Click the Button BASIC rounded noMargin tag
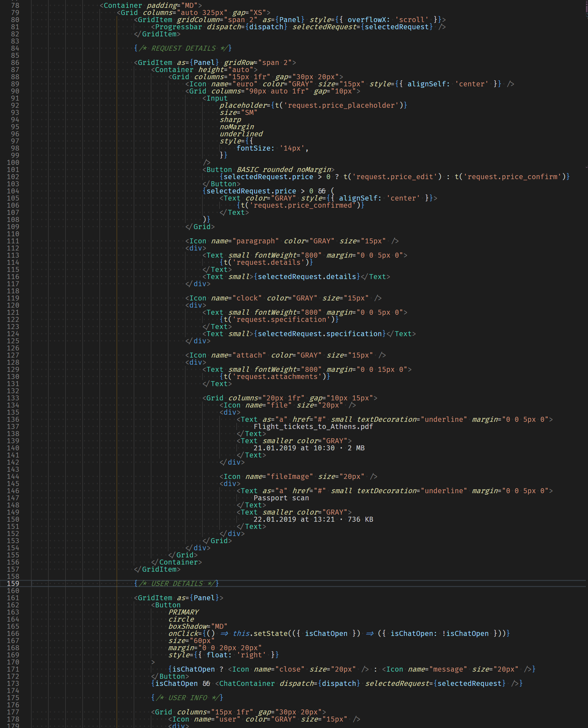This screenshot has height=728, width=588. 267,170
